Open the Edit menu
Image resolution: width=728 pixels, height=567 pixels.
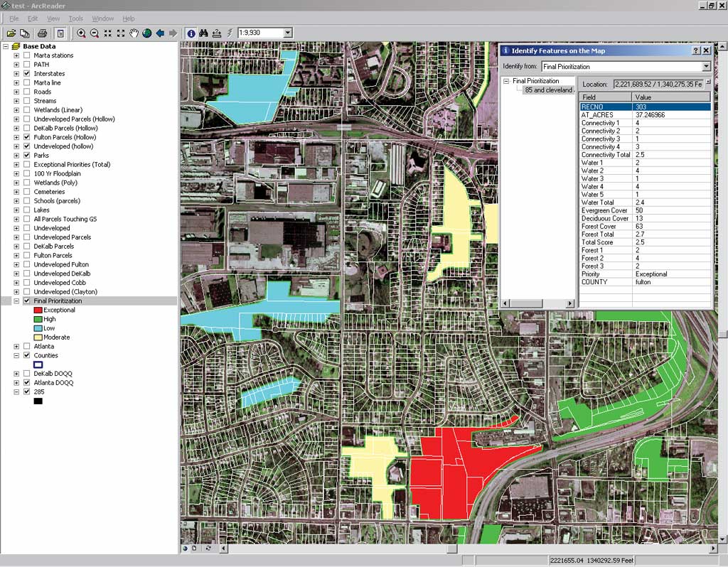33,18
